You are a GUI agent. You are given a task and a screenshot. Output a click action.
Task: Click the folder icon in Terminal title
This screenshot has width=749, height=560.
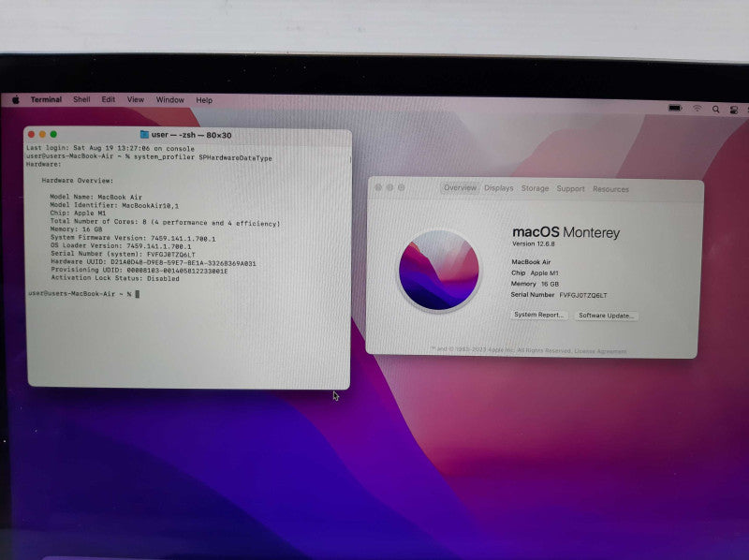coord(144,135)
